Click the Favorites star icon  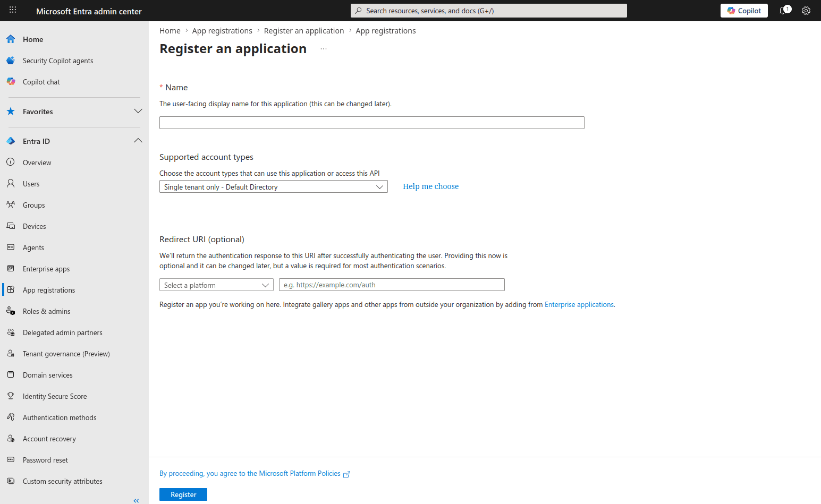coord(11,111)
